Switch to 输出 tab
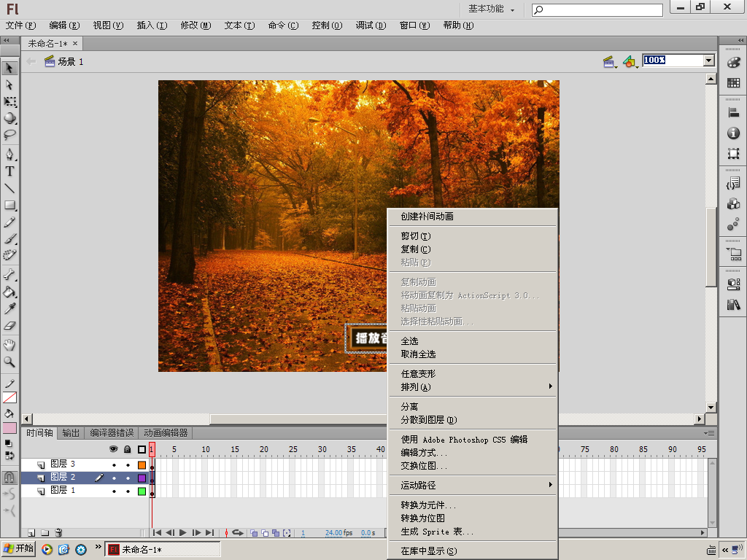747x560 pixels. pyautogui.click(x=71, y=433)
